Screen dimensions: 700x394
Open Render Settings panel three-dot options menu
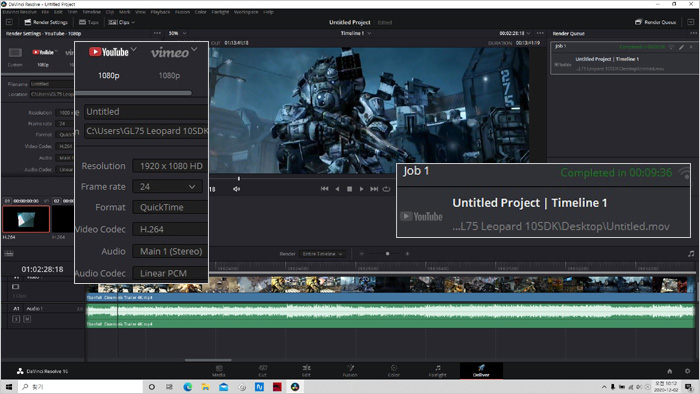(x=157, y=33)
